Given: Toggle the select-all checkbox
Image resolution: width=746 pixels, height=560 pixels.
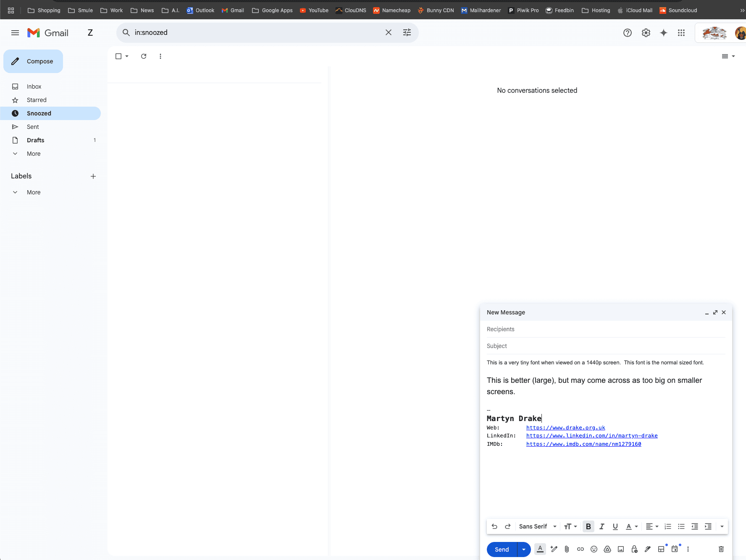Looking at the screenshot, I should (x=118, y=56).
